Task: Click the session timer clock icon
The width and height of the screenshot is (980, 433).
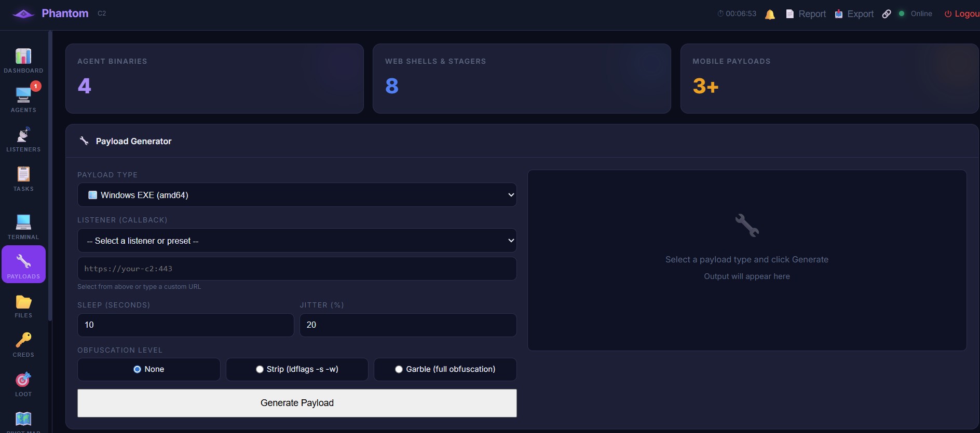Action: point(720,13)
